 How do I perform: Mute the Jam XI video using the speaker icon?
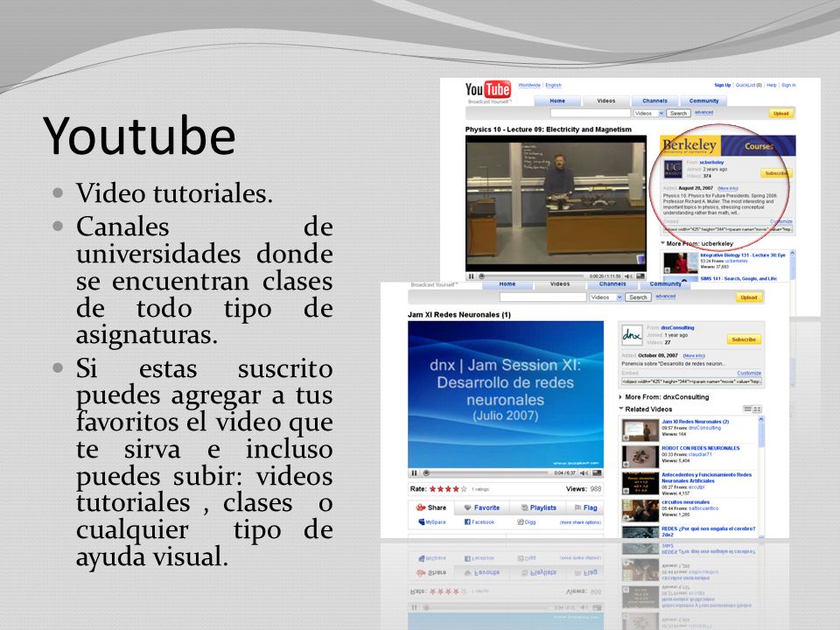[x=584, y=473]
